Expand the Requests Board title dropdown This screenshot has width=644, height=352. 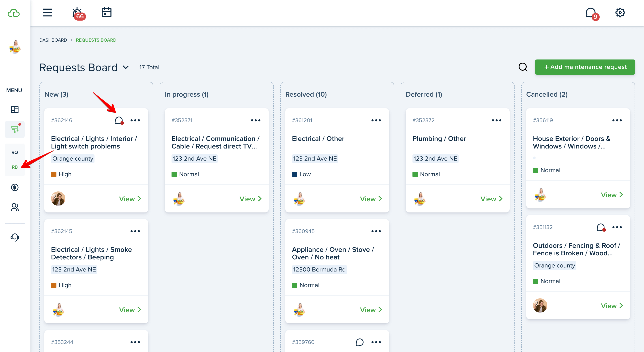[126, 67]
